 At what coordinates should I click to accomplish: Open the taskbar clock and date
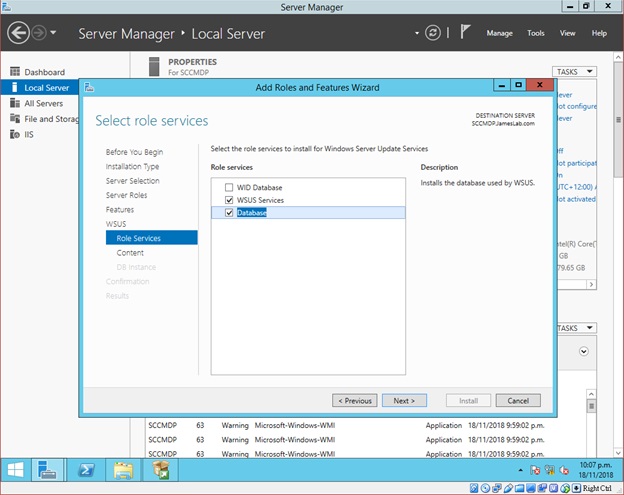click(x=596, y=470)
